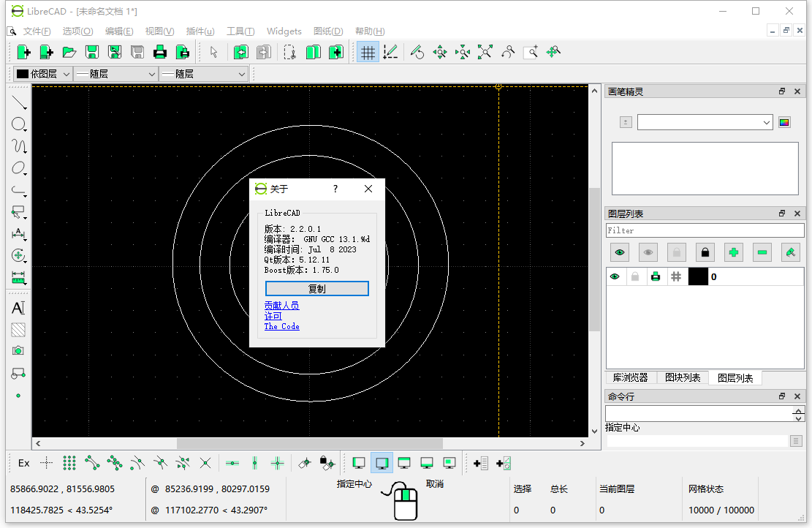The height and width of the screenshot is (528, 812).
Task: Zoom in using toolbar icon
Action: [x=440, y=53]
